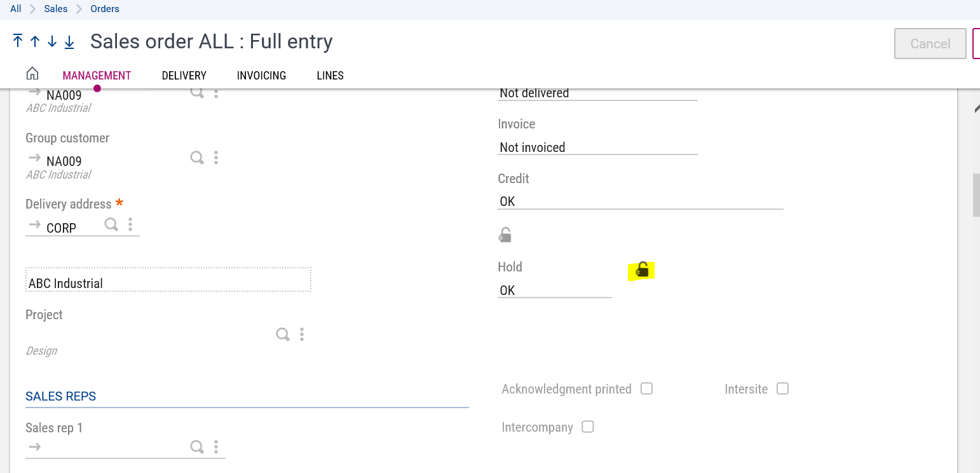The width and height of the screenshot is (980, 473).
Task: Go to previous record arrow icon
Action: [x=35, y=41]
